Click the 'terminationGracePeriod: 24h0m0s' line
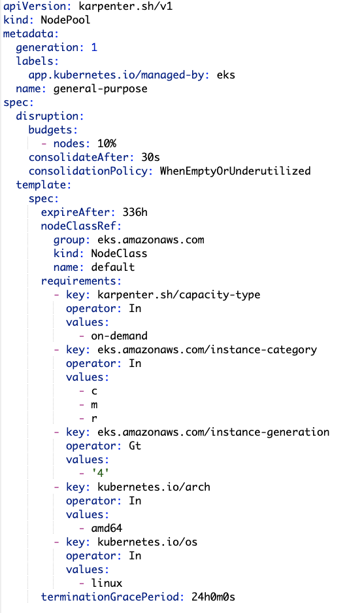Image resolution: width=364 pixels, height=613 pixels. coord(138,597)
